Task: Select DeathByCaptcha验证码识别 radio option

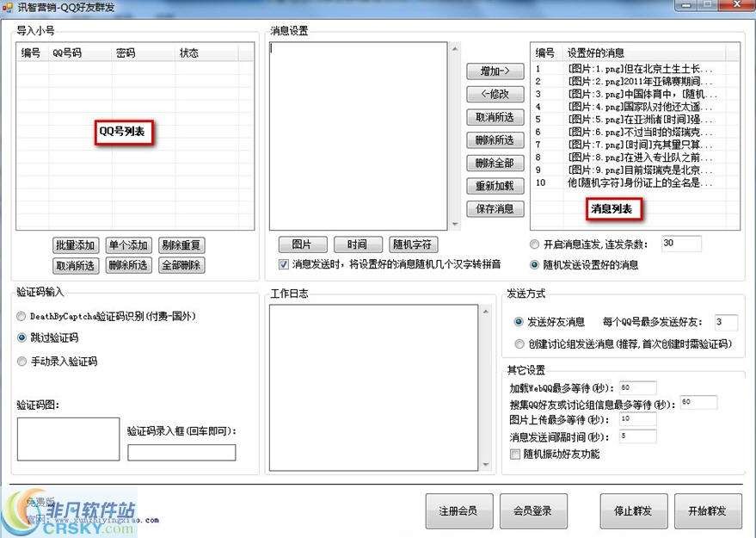Action: coord(22,317)
